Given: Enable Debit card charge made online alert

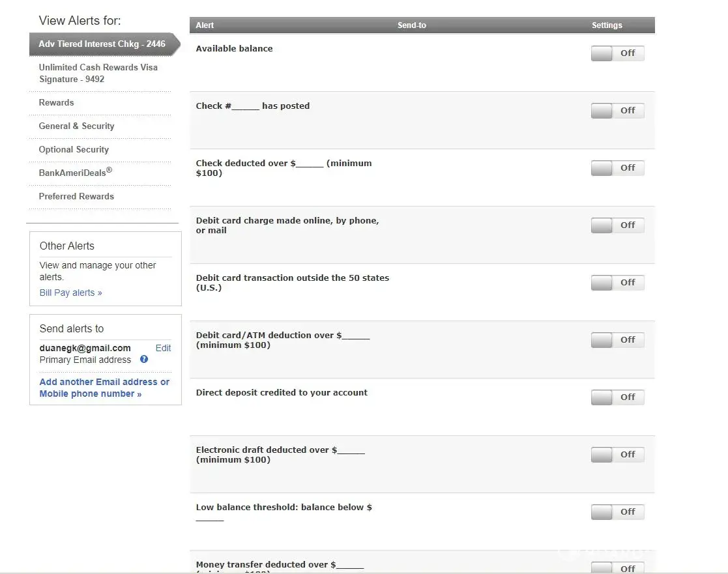Looking at the screenshot, I should [617, 225].
